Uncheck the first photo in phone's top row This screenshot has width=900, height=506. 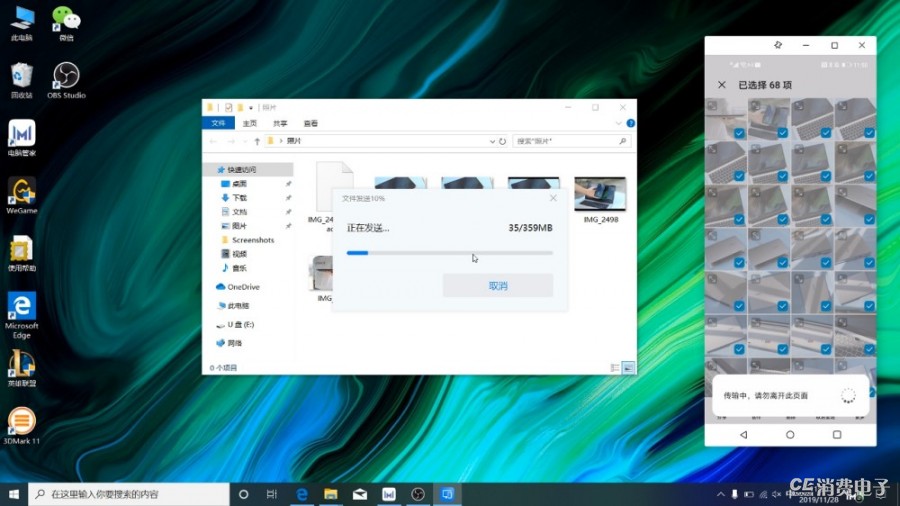point(739,133)
